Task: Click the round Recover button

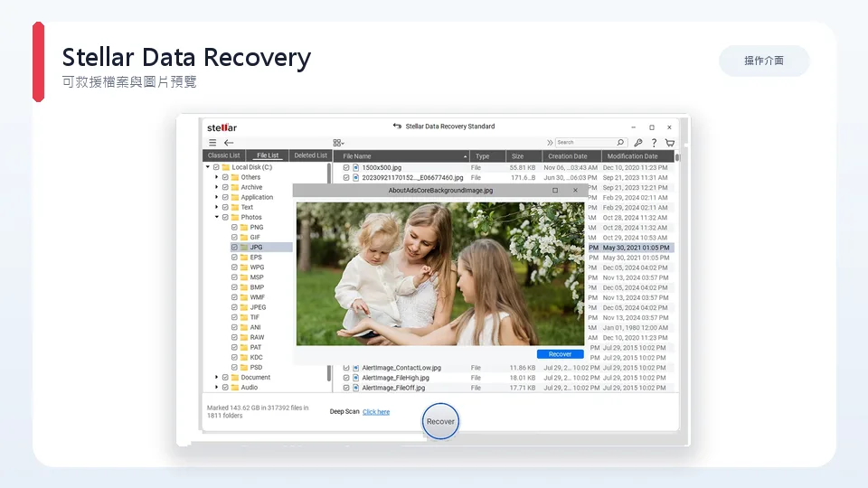Action: [x=440, y=422]
